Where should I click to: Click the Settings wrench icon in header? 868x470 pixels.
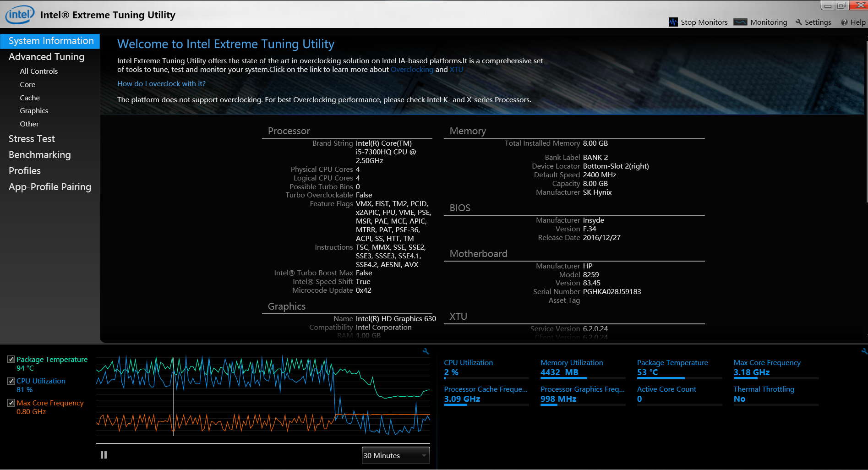tap(799, 22)
